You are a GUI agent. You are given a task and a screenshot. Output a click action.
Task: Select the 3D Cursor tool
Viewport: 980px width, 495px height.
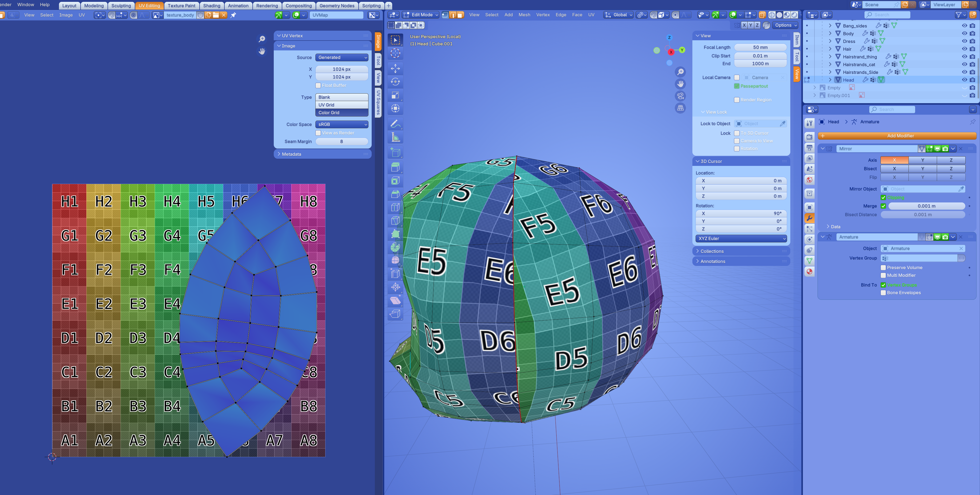point(395,53)
